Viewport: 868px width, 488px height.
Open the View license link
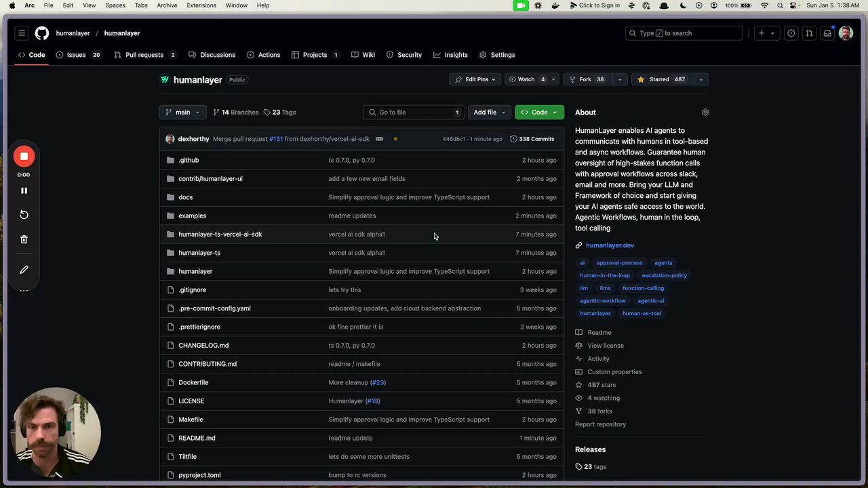[x=606, y=346]
